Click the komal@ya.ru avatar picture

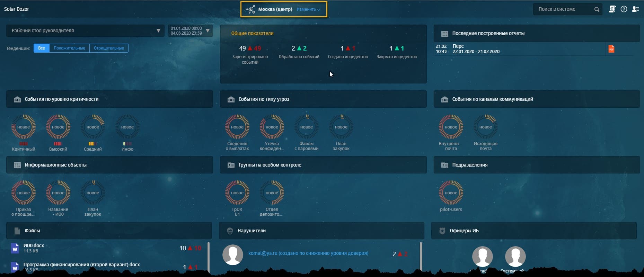click(232, 255)
